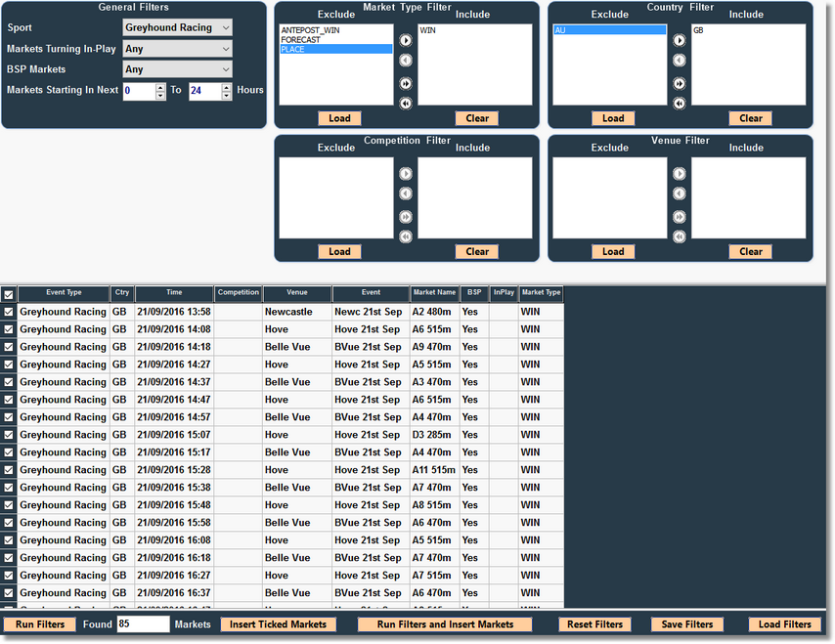Increase the starting hours From value with up arrow
Viewport: 835px width, 644px height.
[x=160, y=86]
